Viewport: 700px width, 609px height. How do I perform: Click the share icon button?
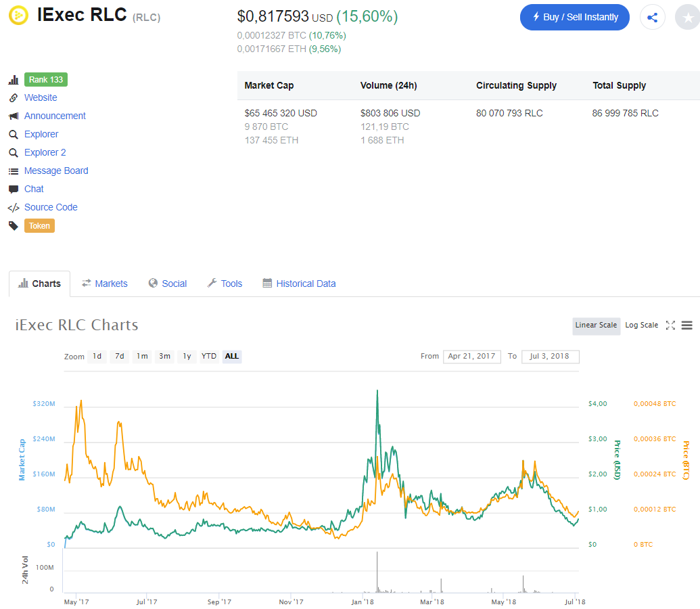click(x=652, y=18)
